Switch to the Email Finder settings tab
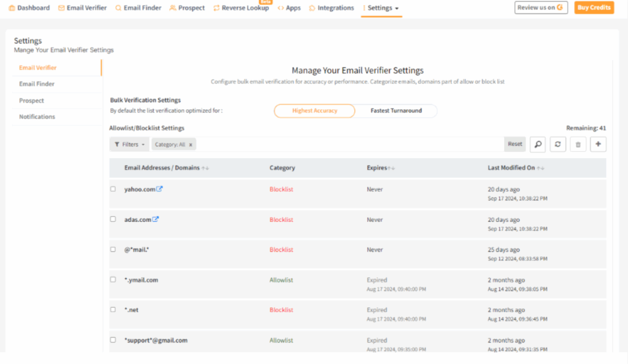 click(37, 84)
